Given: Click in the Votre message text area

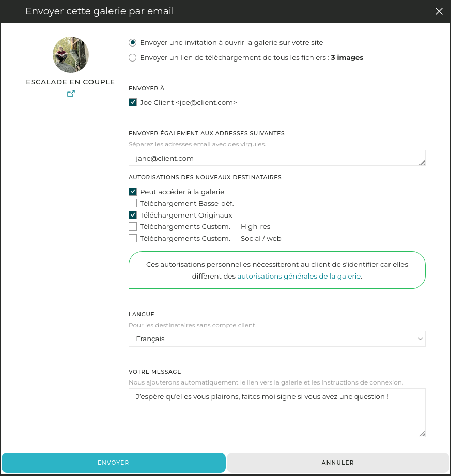Looking at the screenshot, I should coord(277,412).
